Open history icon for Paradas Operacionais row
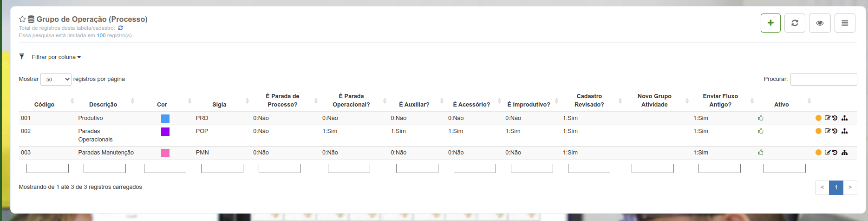 pyautogui.click(x=835, y=131)
